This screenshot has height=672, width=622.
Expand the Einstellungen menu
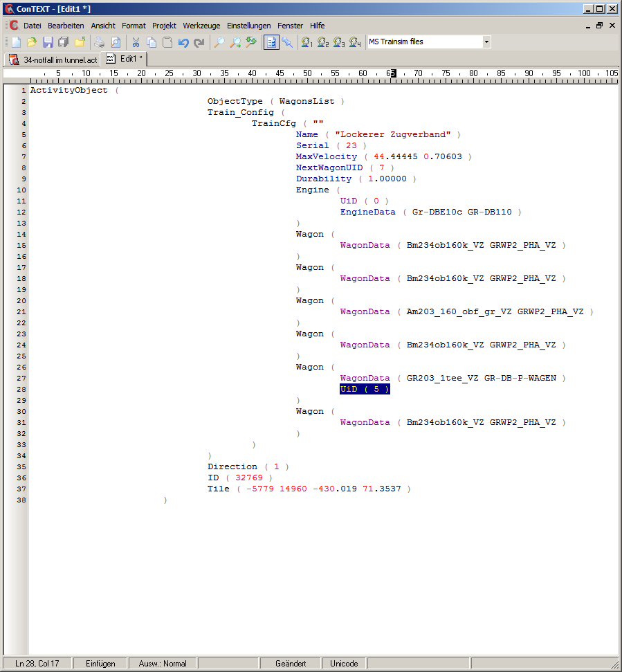click(249, 26)
